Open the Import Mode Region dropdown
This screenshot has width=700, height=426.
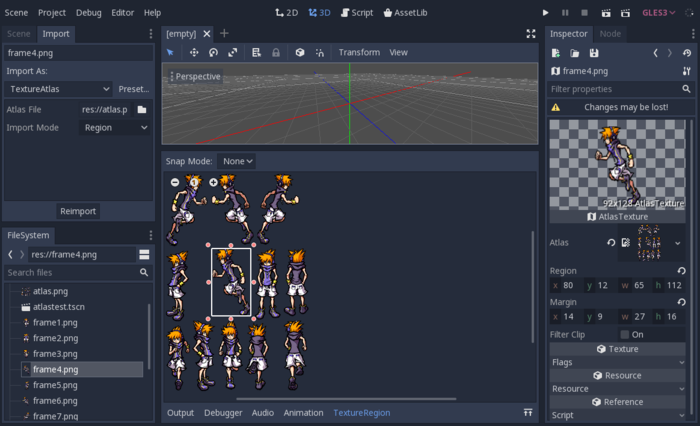tap(114, 128)
